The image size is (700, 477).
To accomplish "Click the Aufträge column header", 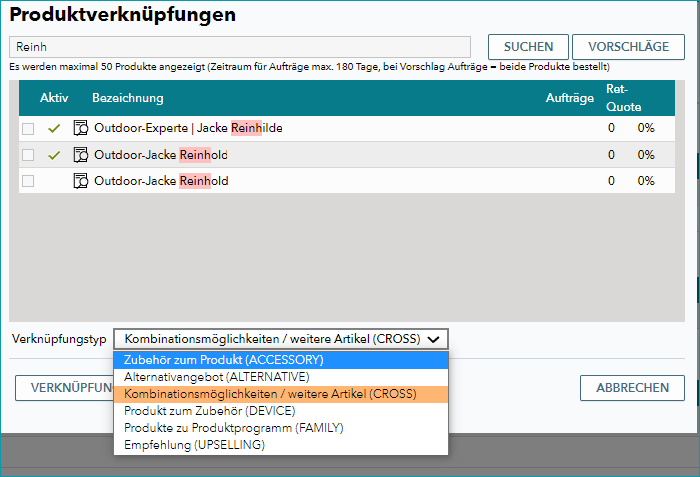I will click(x=570, y=98).
